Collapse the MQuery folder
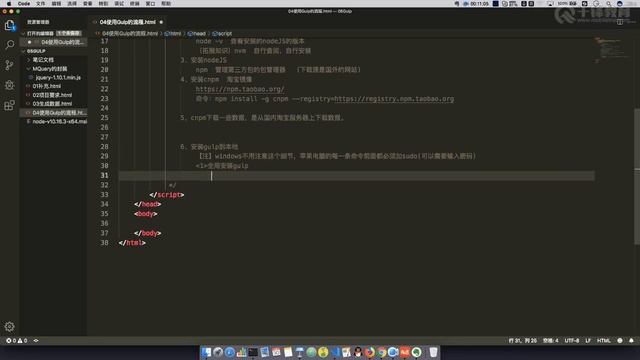The image size is (640, 360). [x=53, y=69]
